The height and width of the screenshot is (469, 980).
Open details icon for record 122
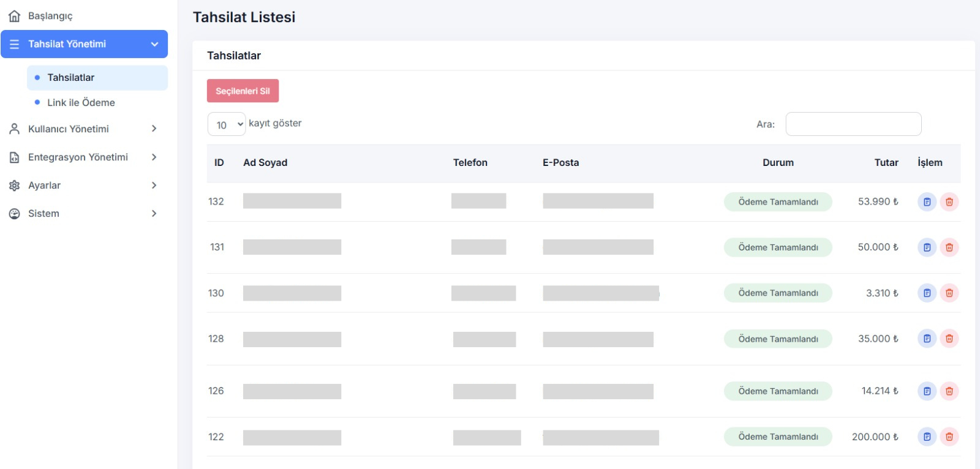[x=927, y=437]
